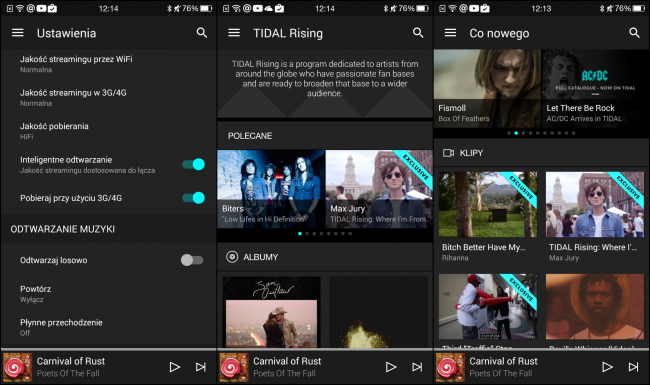The image size is (650, 385).
Task: Open album cover with couple in hat
Action: [x=271, y=312]
